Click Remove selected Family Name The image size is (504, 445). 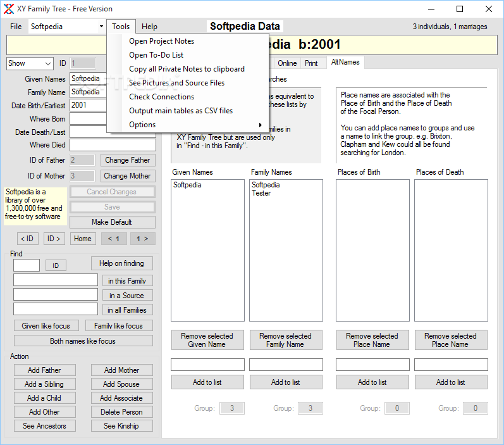click(x=286, y=340)
